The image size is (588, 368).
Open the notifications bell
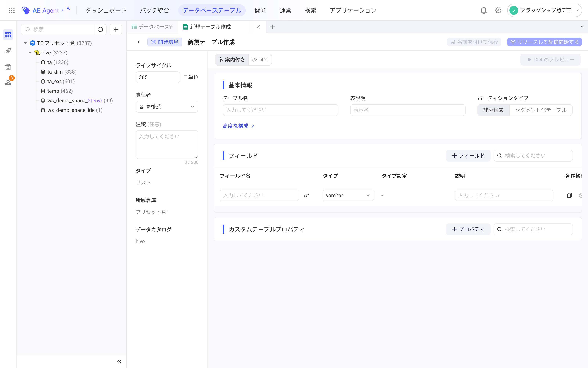[x=483, y=10]
